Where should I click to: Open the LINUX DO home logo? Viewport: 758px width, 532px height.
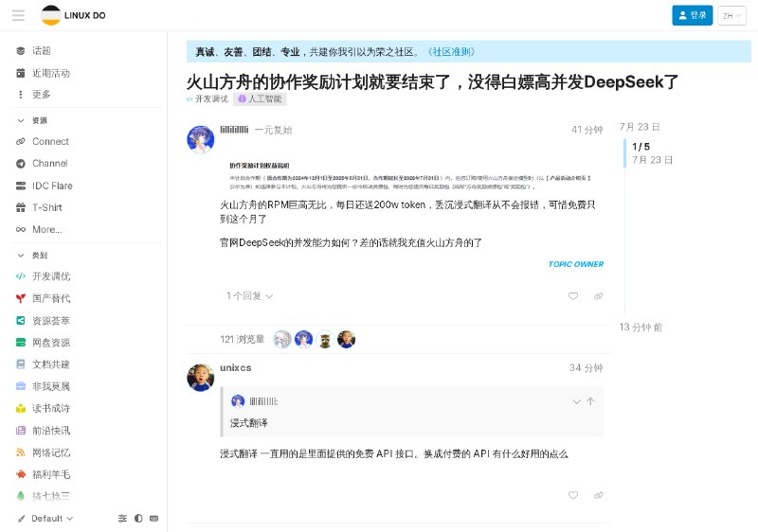point(74,15)
